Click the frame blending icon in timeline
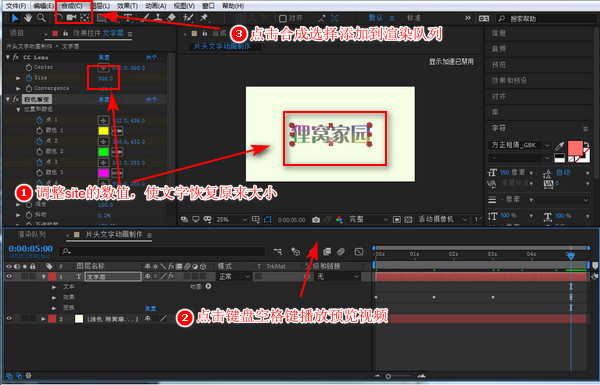The height and width of the screenshot is (385, 600). [x=327, y=251]
